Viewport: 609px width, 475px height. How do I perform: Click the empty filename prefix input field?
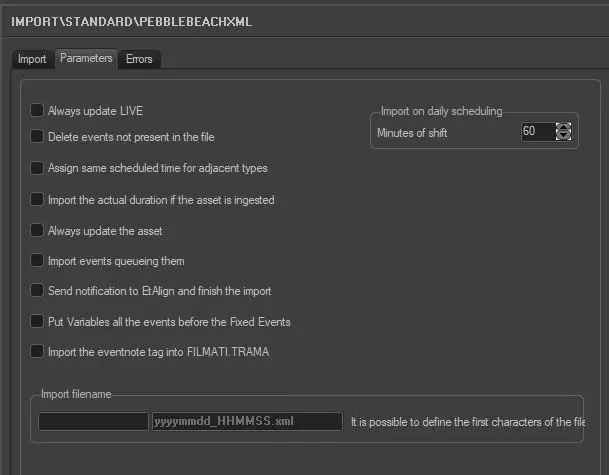coord(93,422)
